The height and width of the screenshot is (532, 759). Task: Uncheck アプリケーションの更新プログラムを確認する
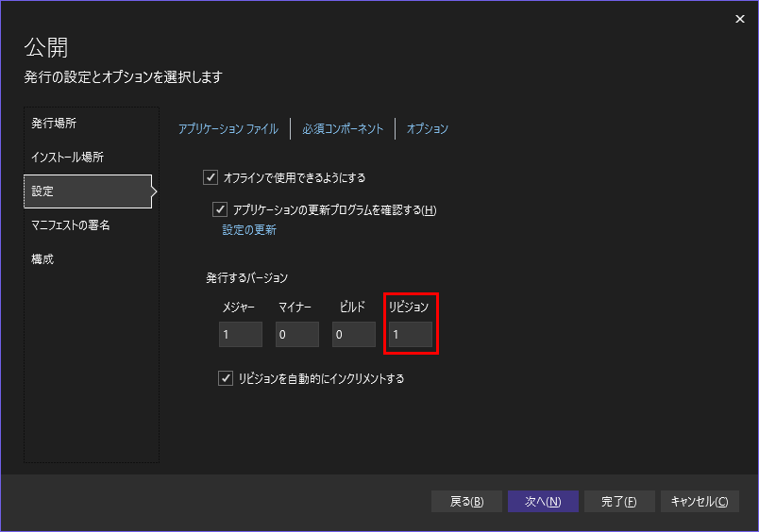[221, 209]
